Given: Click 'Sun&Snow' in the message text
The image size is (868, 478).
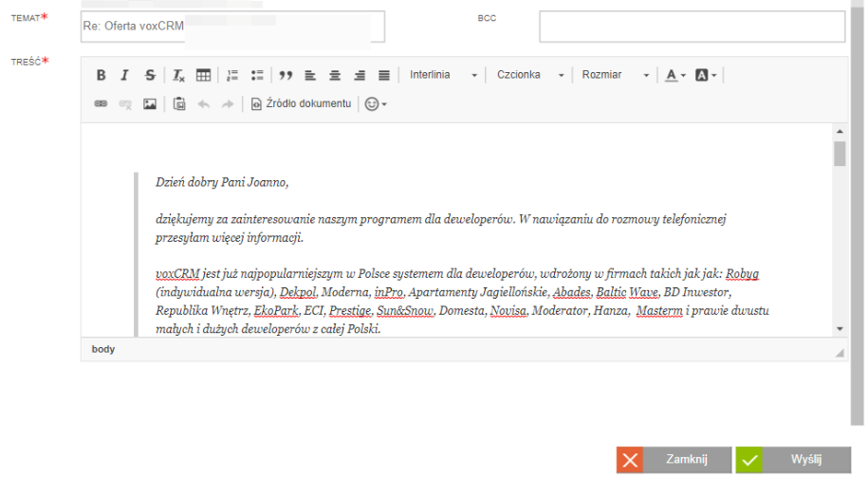Looking at the screenshot, I should 405,310.
